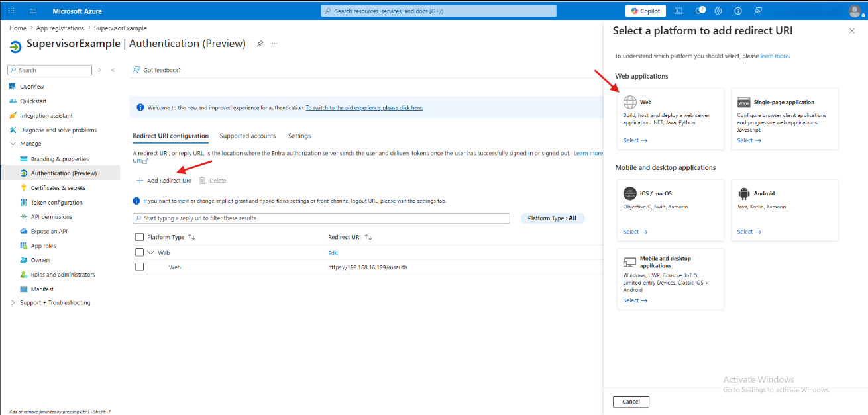Open the notifications bell
The height and width of the screenshot is (415, 868).
point(699,11)
